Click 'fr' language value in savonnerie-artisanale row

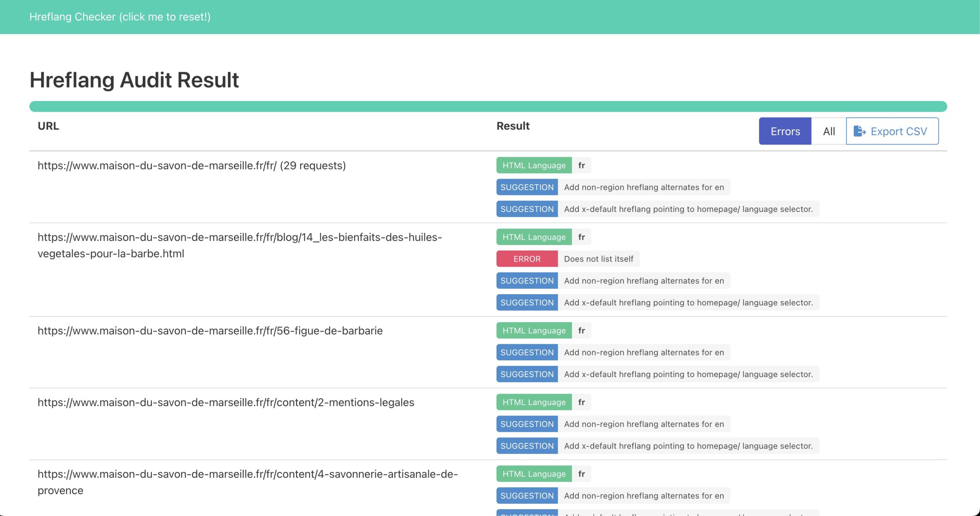click(x=581, y=474)
